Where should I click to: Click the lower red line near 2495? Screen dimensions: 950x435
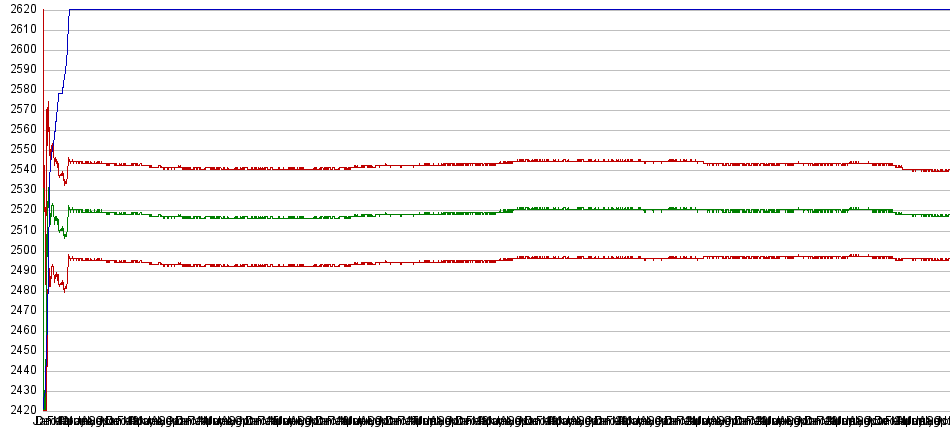(400, 262)
